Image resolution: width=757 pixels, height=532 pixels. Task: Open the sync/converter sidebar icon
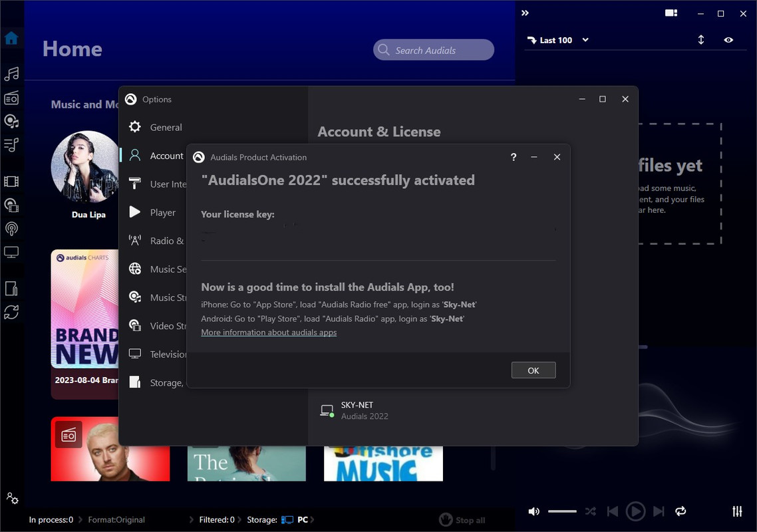pos(11,313)
